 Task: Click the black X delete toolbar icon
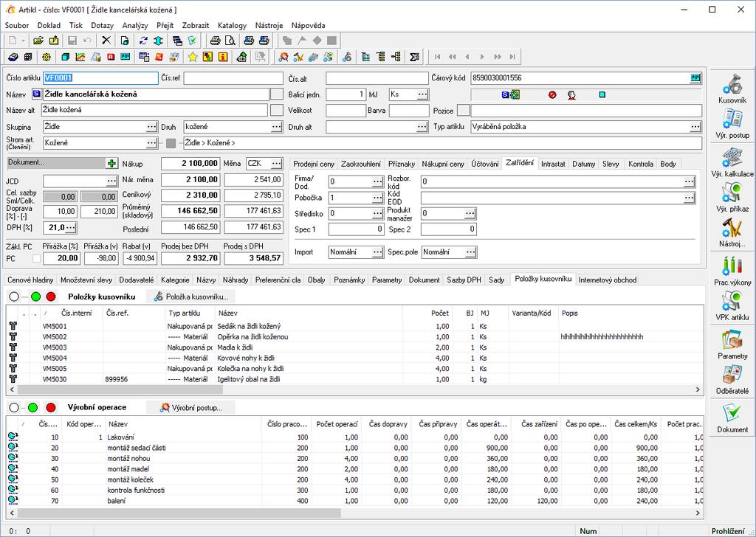pos(106,41)
